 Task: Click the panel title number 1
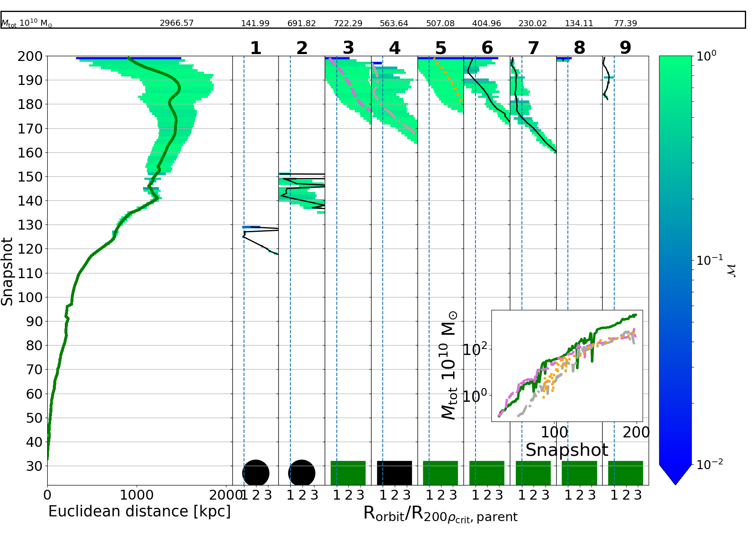pyautogui.click(x=256, y=48)
